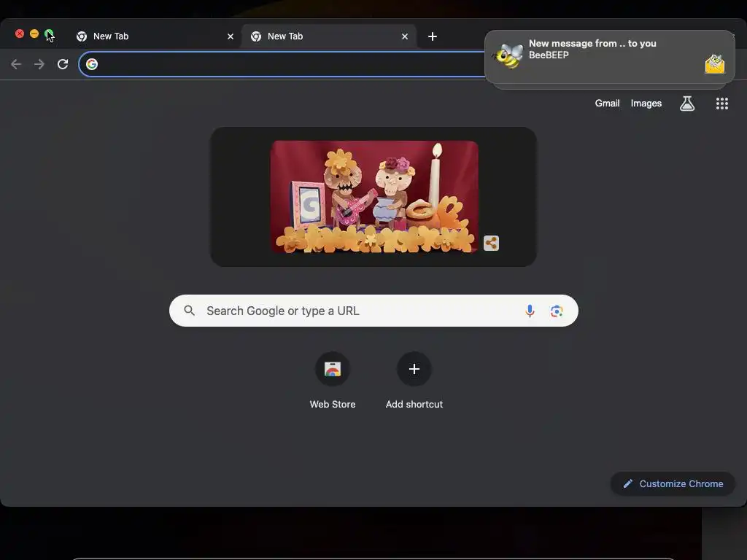Click the green full-screen window button

49,34
